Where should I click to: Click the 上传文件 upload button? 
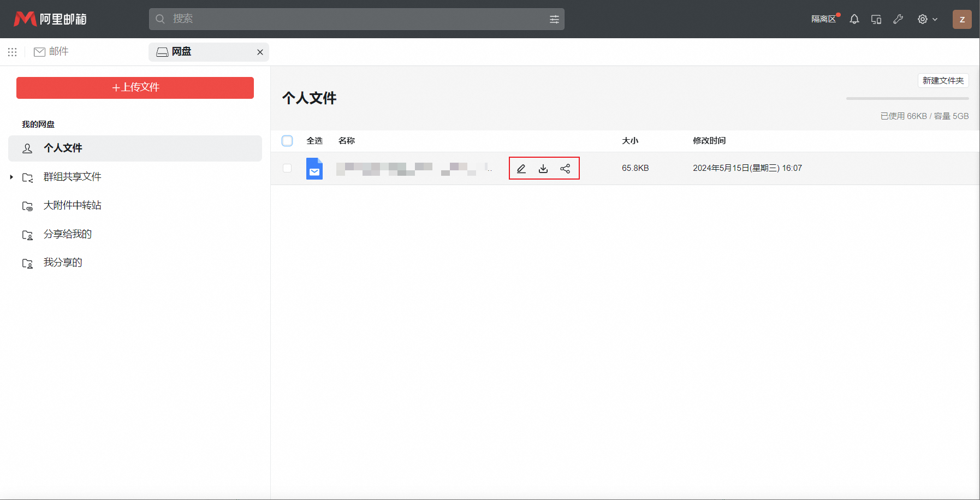tap(135, 87)
